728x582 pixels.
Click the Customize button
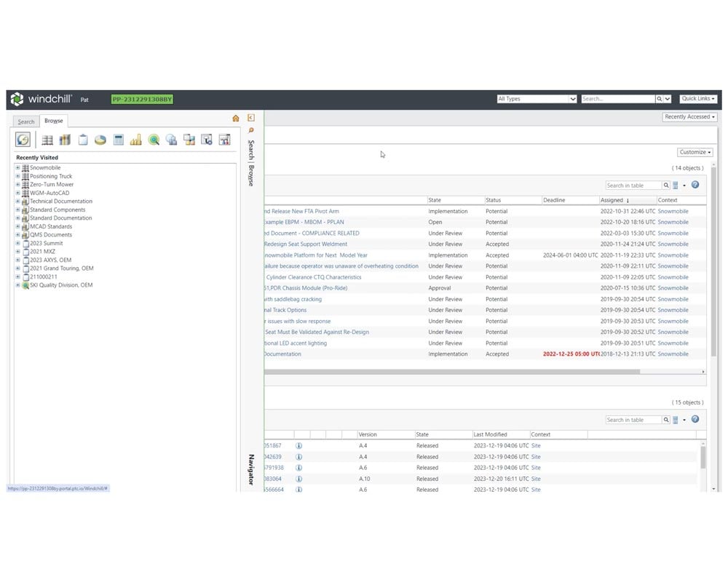pos(694,152)
